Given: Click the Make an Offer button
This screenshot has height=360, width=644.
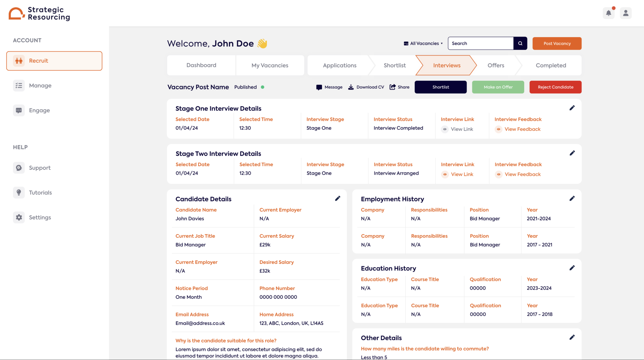Looking at the screenshot, I should coord(498,87).
